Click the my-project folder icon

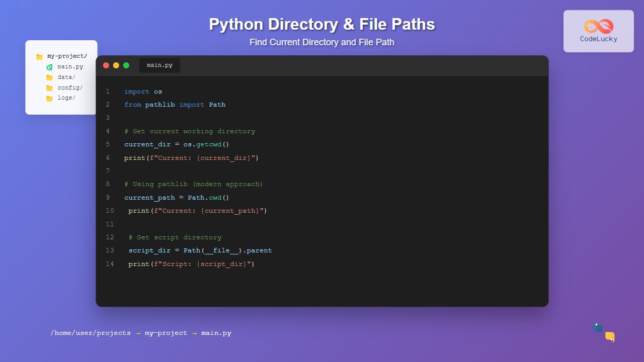(x=39, y=57)
